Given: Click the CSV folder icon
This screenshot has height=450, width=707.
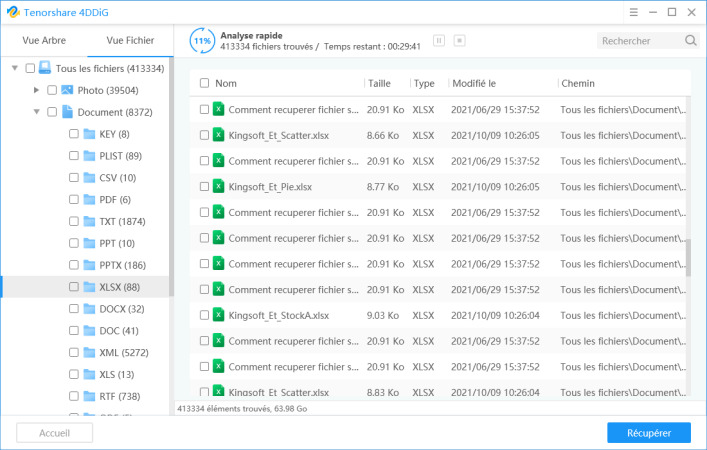Looking at the screenshot, I should [89, 178].
